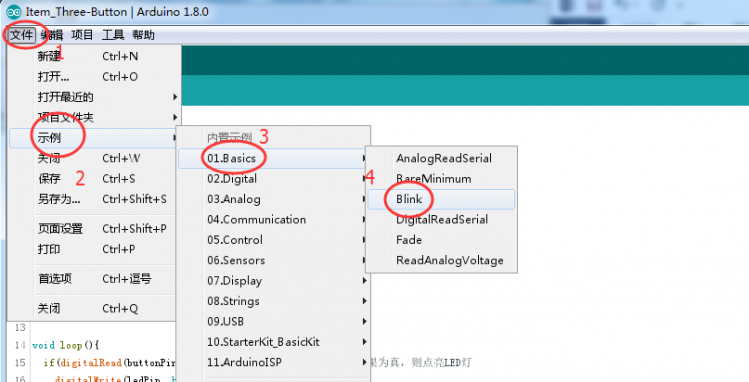
Task: Click the Arduino logo in title bar
Action: (14, 12)
